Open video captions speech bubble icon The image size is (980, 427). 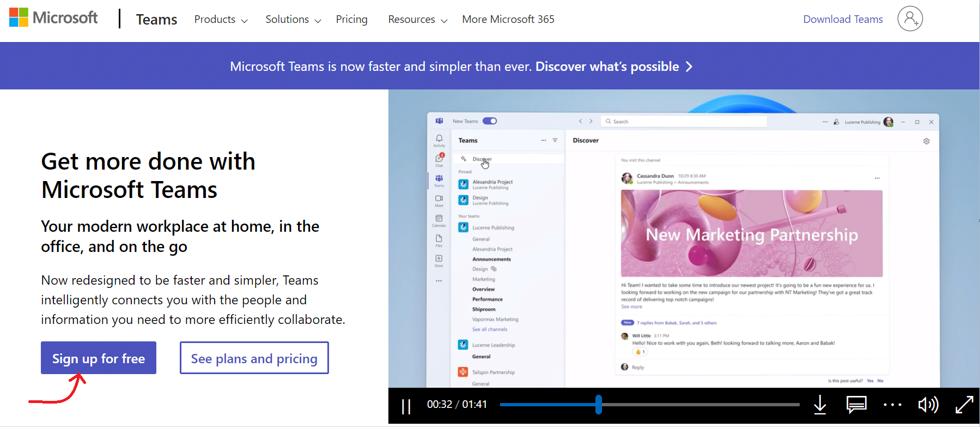click(856, 405)
